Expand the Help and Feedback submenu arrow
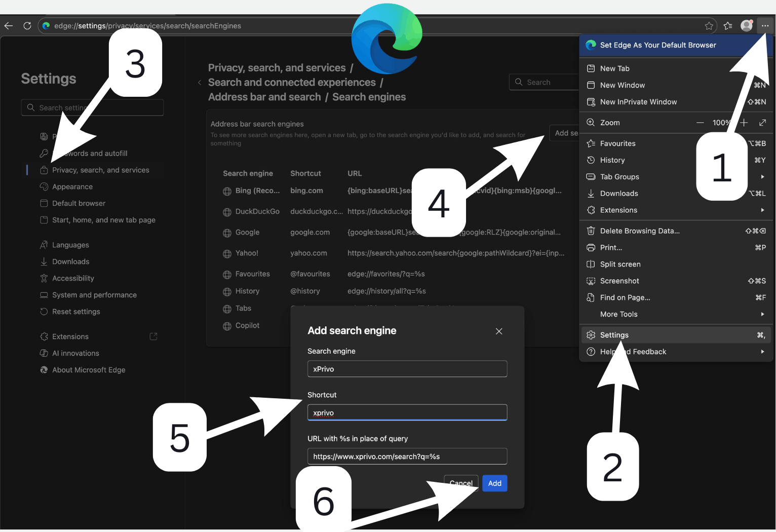The width and height of the screenshot is (776, 532). pyautogui.click(x=762, y=352)
